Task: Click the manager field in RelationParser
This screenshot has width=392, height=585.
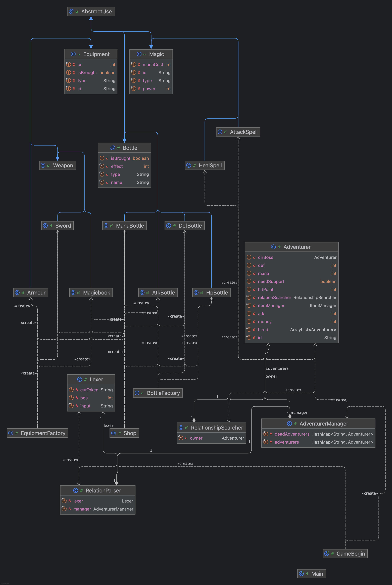Action: point(82,509)
